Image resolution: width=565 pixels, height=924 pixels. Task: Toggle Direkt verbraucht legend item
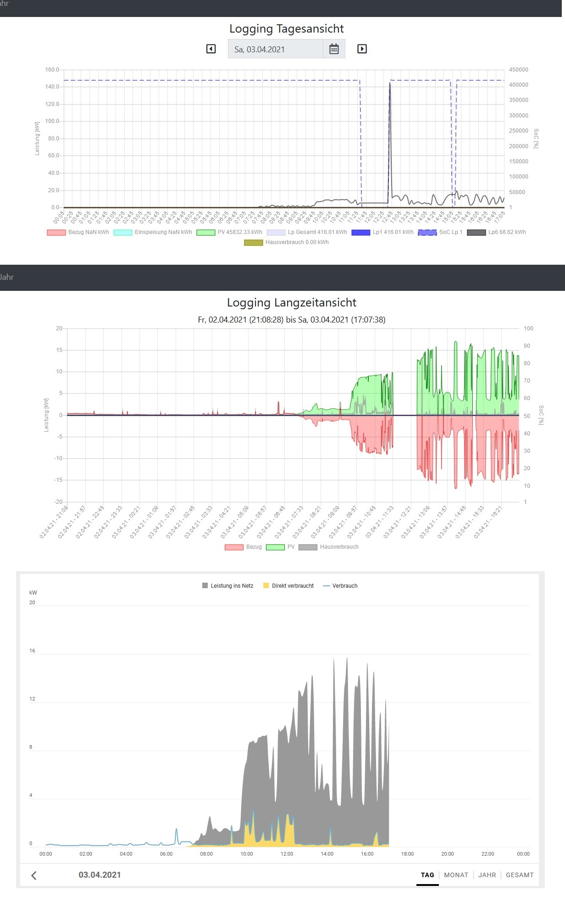tap(288, 586)
